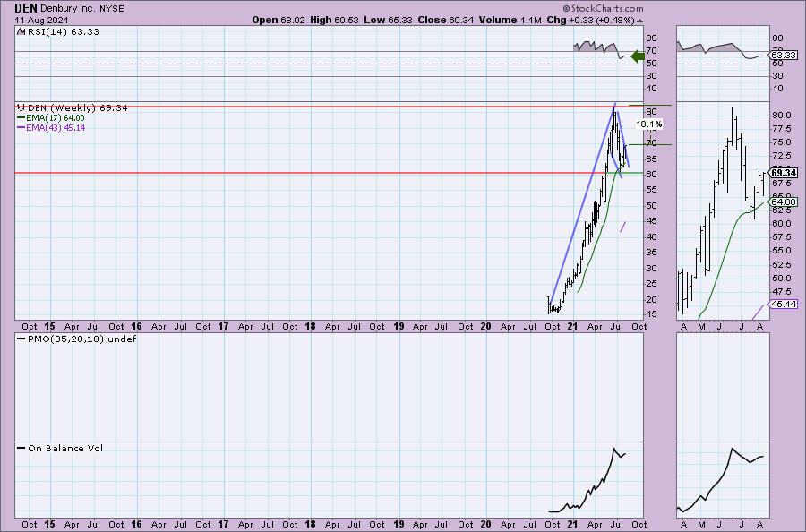Screen dimensions: 806x532
Task: Click the 45.14 EMA tag on the right axis
Action: click(x=784, y=304)
